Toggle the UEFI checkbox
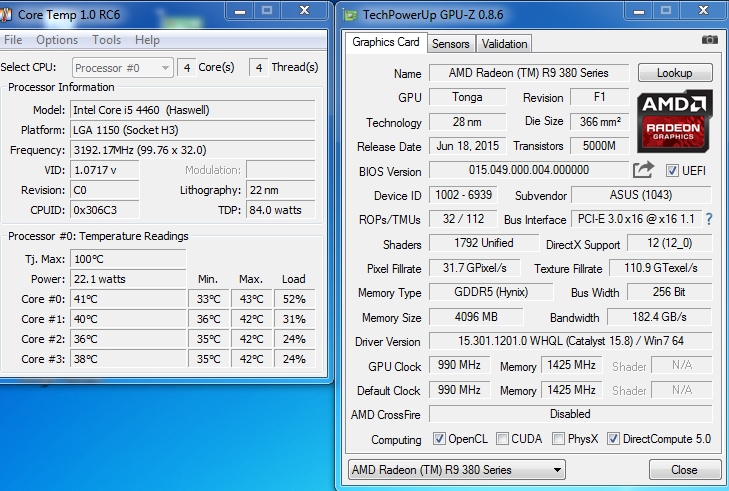Screen dimensions: 729x491 point(672,171)
